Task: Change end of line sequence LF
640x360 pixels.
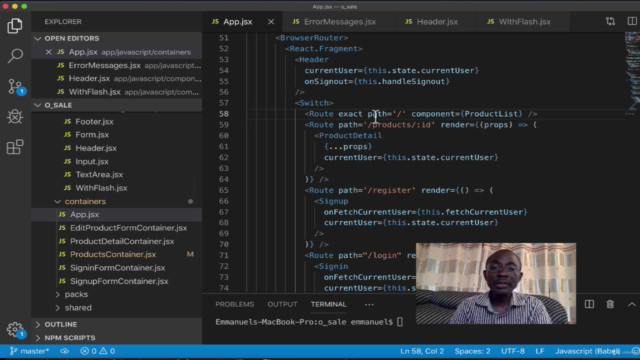Action: click(x=540, y=351)
